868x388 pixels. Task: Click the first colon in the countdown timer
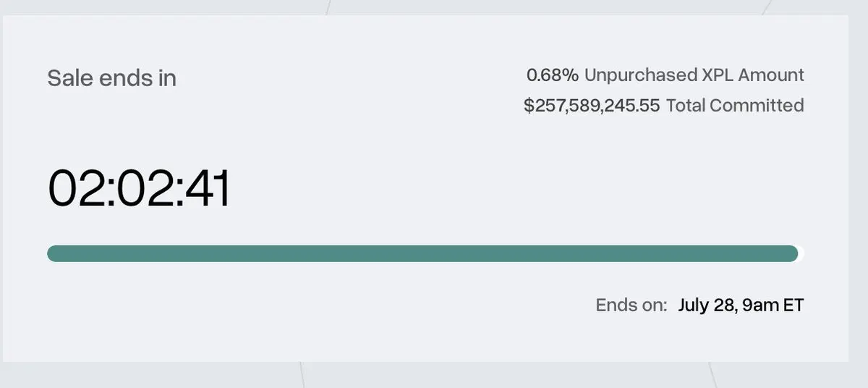click(x=110, y=191)
